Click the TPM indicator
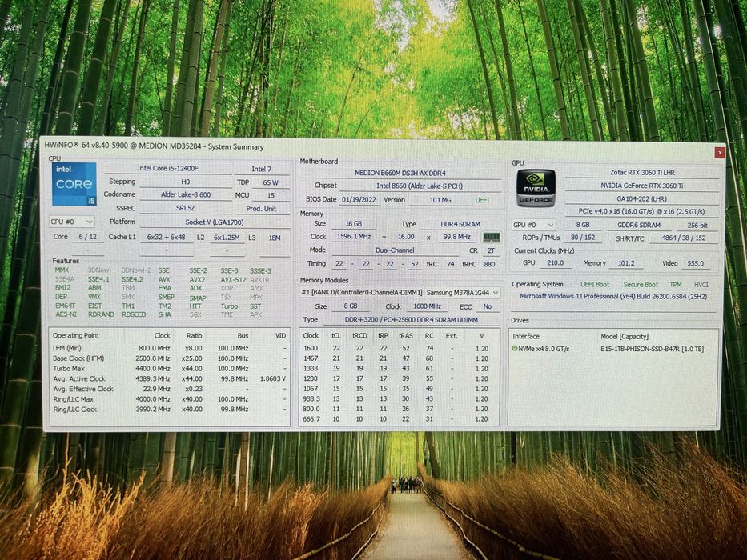The height and width of the screenshot is (560, 747). 676,284
